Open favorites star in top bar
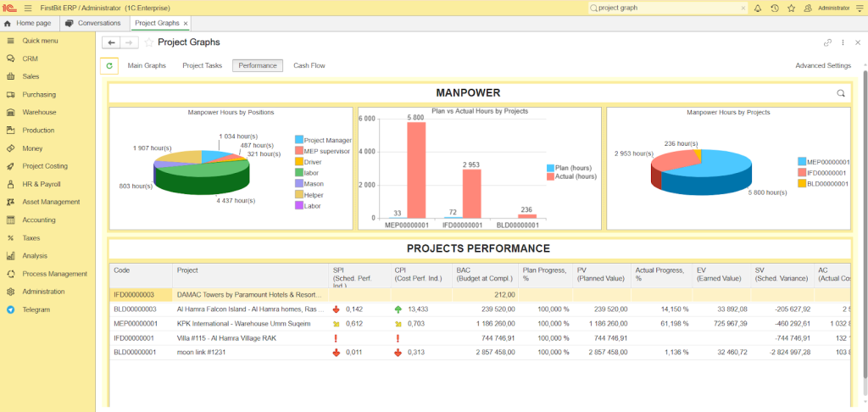Image resolution: width=868 pixels, height=412 pixels. pos(790,8)
